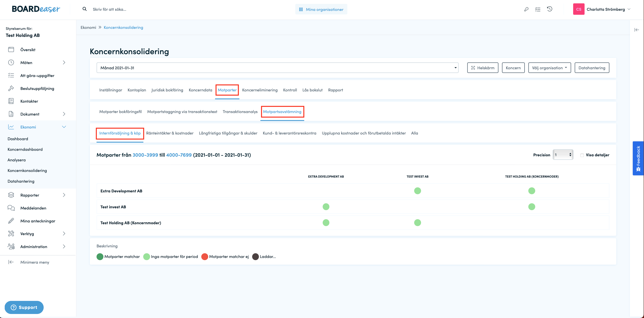Open Dashboard under Ekonomi in the sidebar
This screenshot has height=318, width=644.
18,139
